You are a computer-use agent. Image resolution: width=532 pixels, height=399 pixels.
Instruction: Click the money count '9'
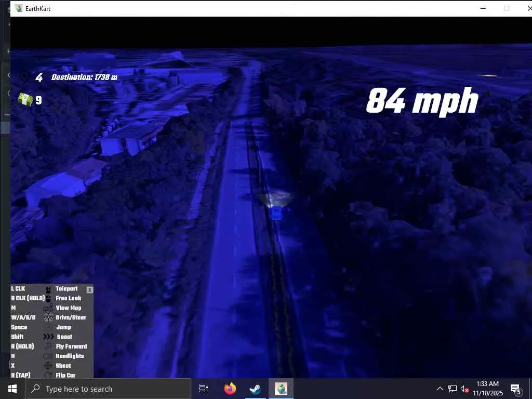coord(38,100)
